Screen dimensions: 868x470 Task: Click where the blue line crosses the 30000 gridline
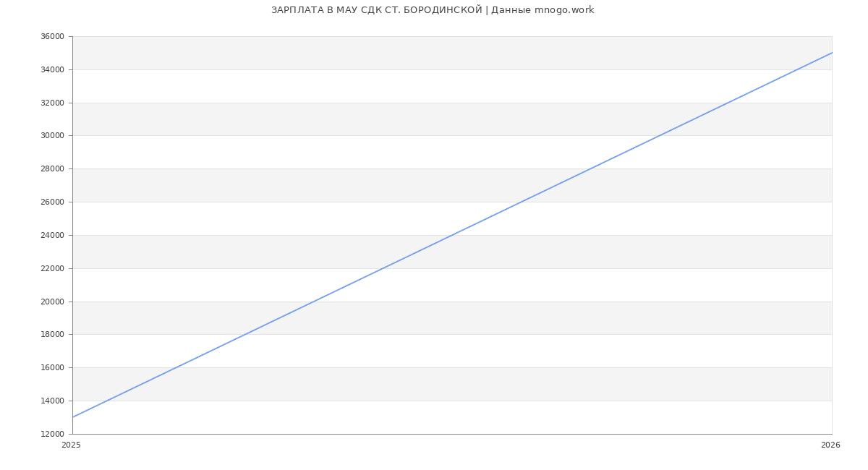659,135
